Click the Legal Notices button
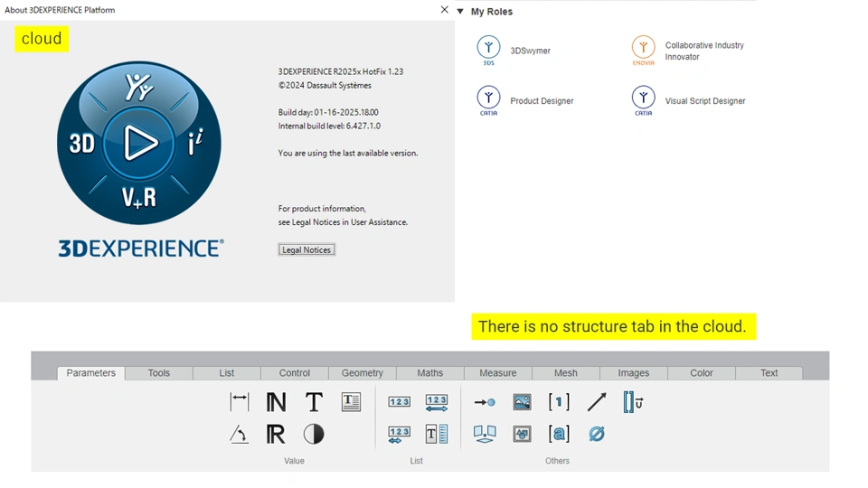This screenshot has height=488, width=868. click(307, 250)
